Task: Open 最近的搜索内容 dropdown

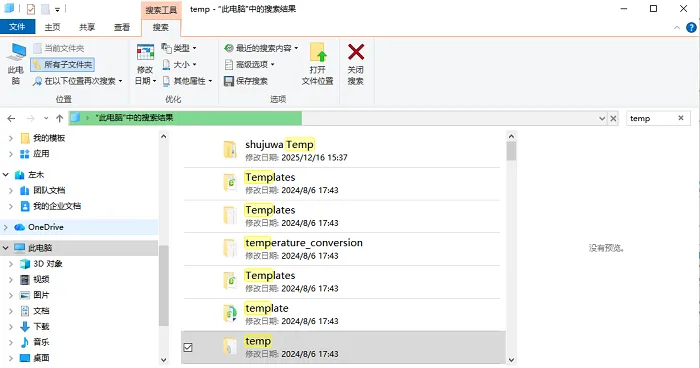Action: point(261,48)
